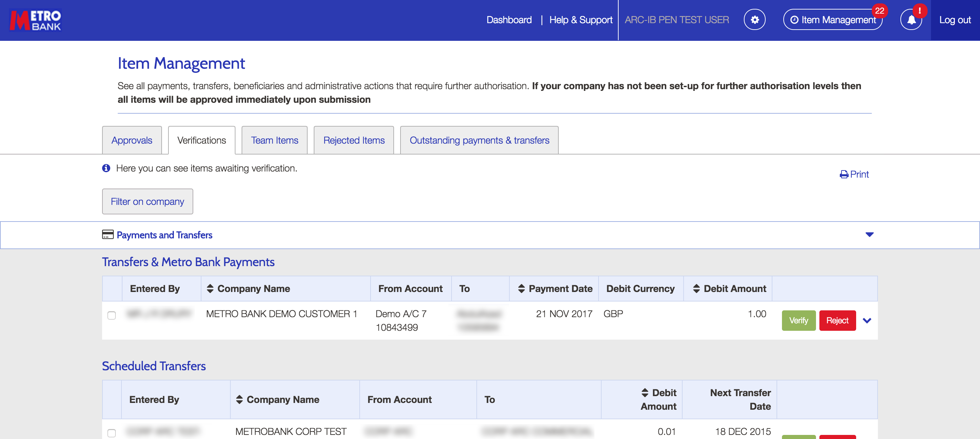This screenshot has height=439, width=980.
Task: Print the verifications list
Action: pyautogui.click(x=854, y=174)
